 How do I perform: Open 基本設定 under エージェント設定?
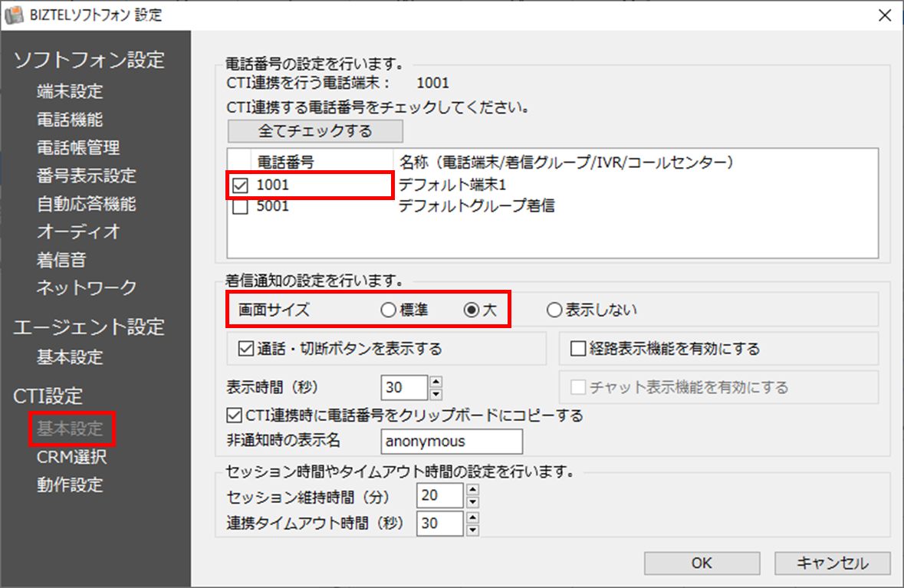70,357
